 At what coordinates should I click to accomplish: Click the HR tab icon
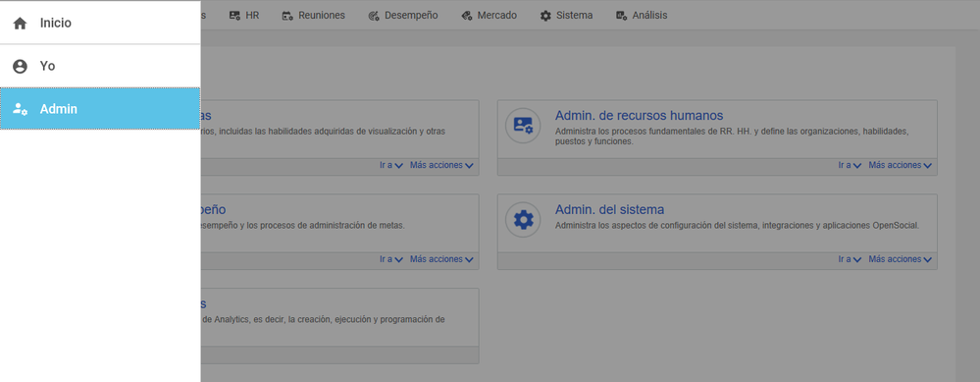(234, 16)
